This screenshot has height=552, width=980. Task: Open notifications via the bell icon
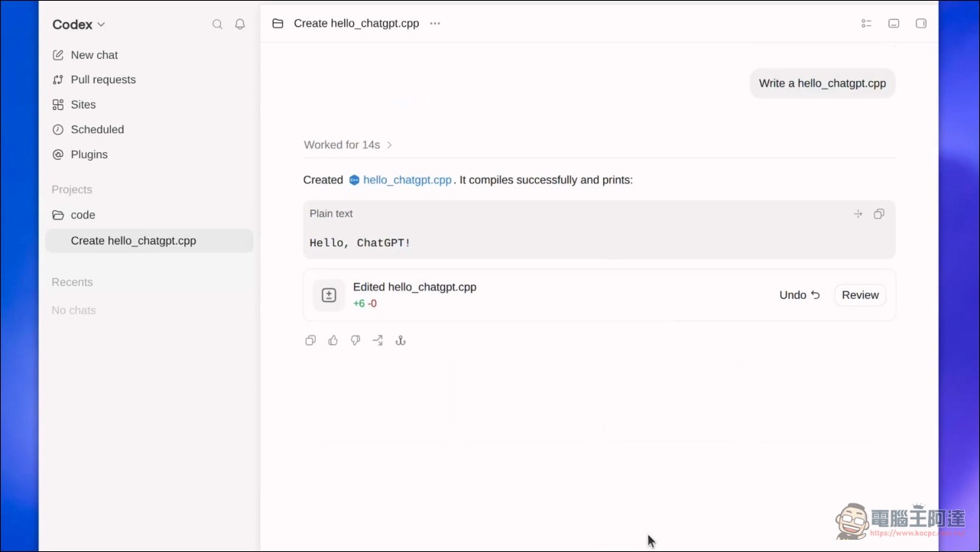pyautogui.click(x=240, y=24)
